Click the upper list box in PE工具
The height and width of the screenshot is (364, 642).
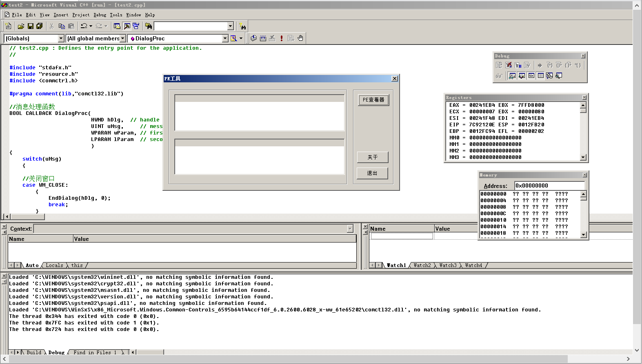click(260, 113)
